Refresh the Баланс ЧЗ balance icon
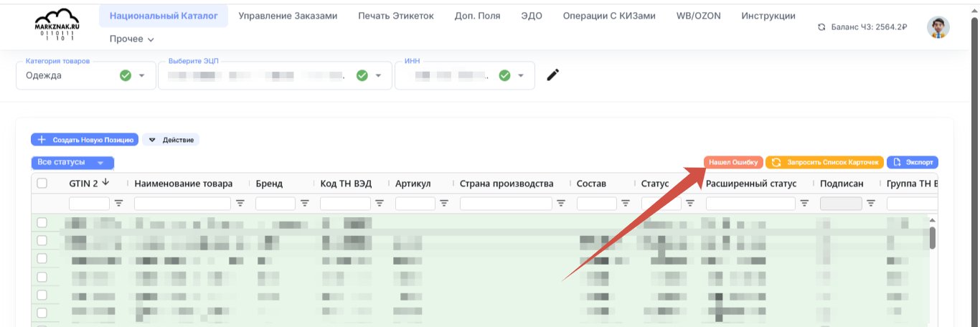 (822, 27)
